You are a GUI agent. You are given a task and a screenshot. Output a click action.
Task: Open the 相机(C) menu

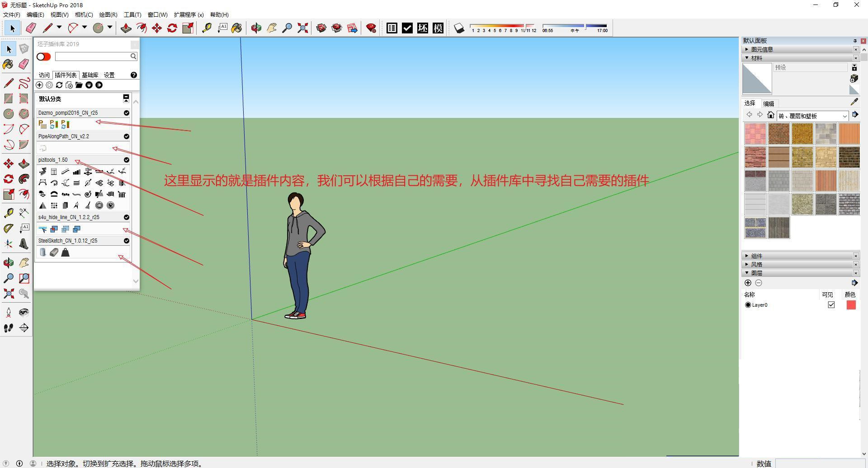(x=84, y=14)
